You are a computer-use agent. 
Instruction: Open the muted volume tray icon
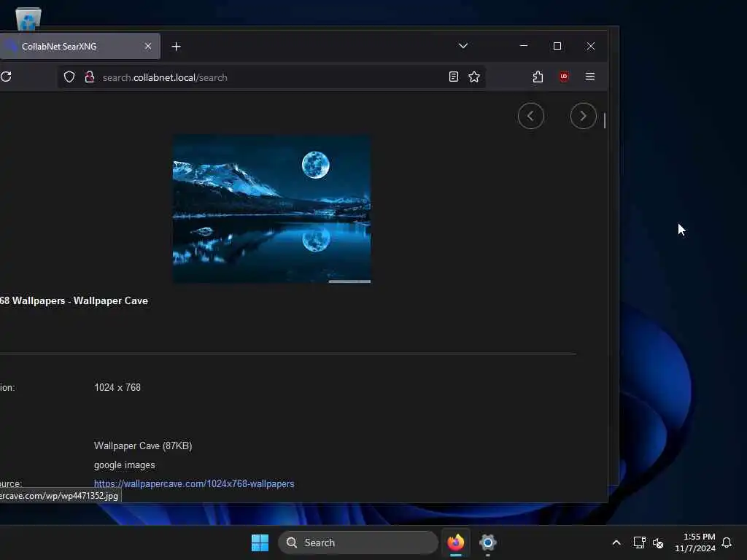tap(658, 542)
